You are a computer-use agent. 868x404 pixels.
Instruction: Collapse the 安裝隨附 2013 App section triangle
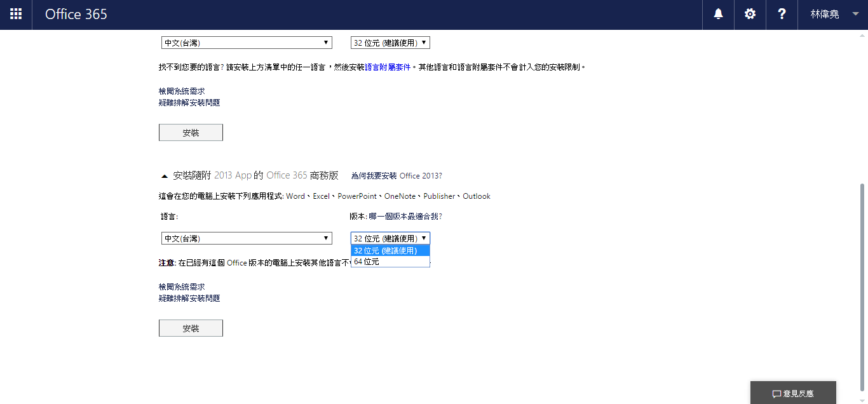[x=165, y=176]
